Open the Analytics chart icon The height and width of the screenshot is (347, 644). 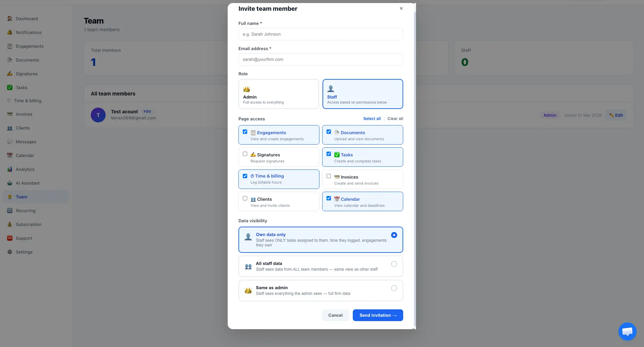click(9, 169)
